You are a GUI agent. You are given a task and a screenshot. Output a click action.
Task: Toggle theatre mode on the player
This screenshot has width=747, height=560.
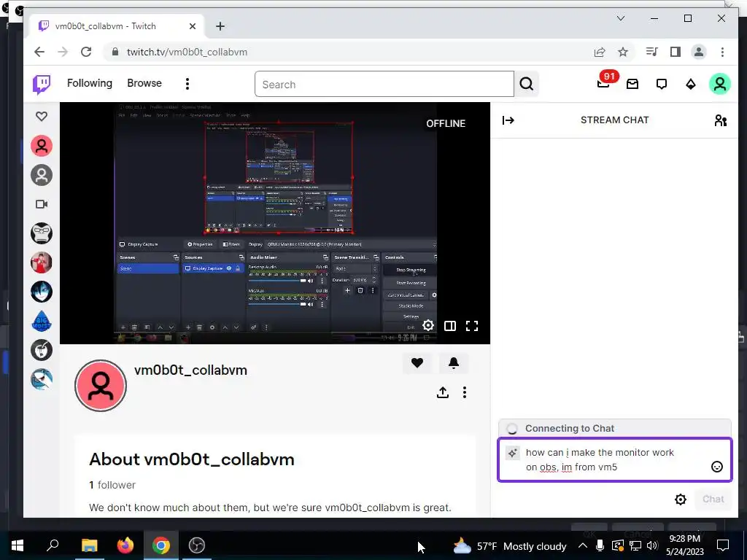[449, 326]
